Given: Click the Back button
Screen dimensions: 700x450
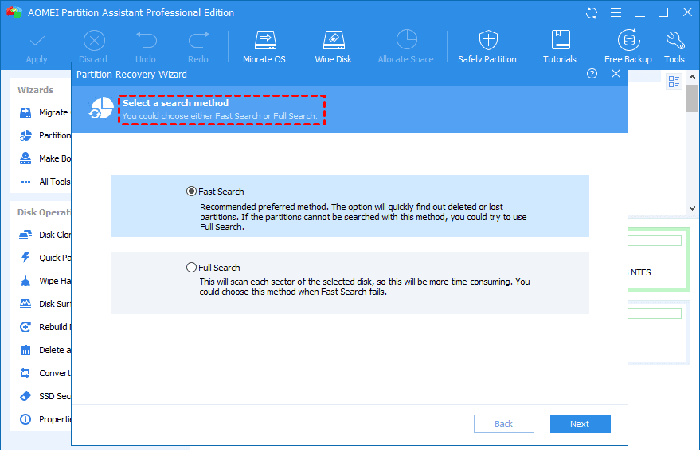Looking at the screenshot, I should click(504, 424).
